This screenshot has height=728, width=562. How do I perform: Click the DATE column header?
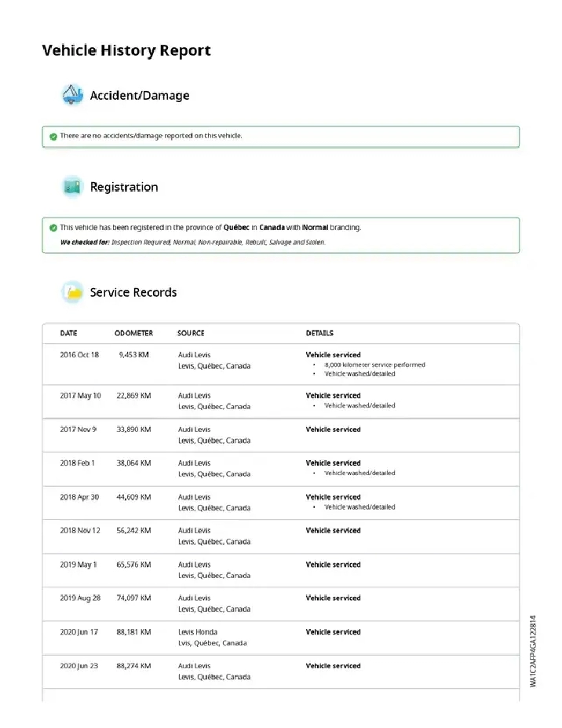tap(69, 333)
